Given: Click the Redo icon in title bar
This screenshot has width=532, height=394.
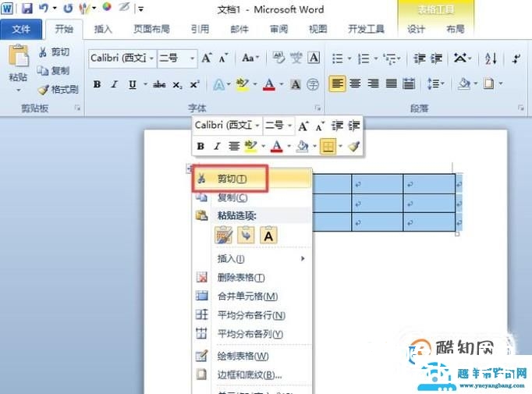Looking at the screenshot, I should tap(68, 9).
